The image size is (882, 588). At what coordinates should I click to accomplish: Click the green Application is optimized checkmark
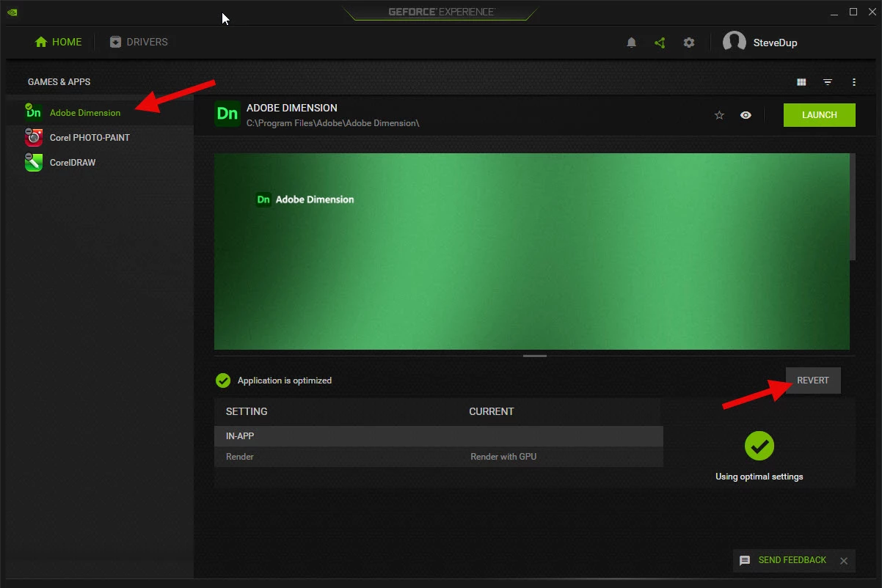[223, 381]
